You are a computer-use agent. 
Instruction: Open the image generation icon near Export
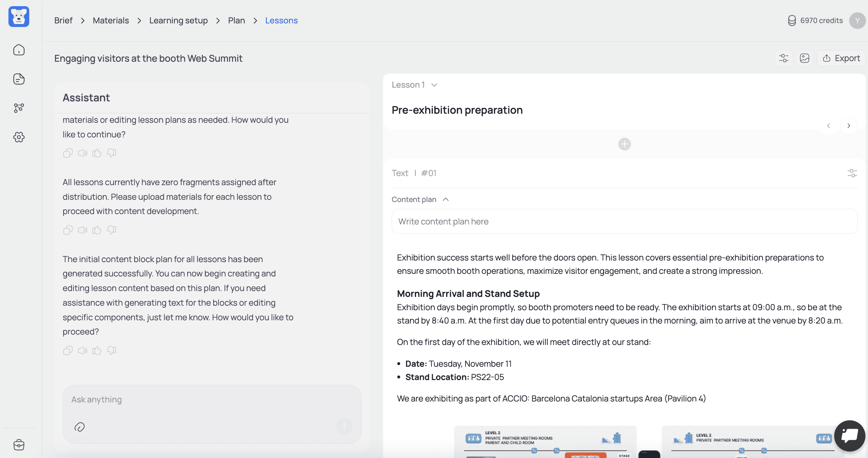point(805,58)
